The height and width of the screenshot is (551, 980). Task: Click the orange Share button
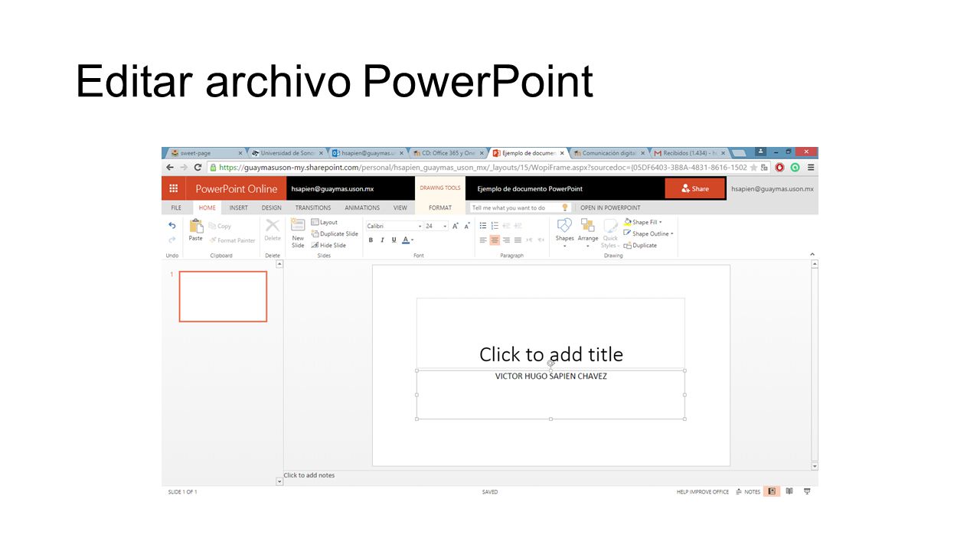coord(694,188)
